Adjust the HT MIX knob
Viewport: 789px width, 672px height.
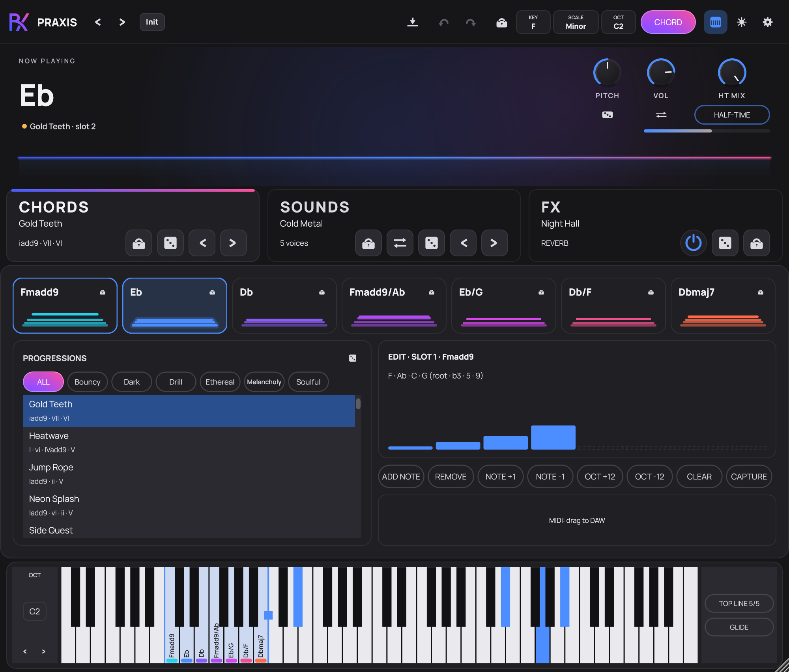tap(732, 72)
